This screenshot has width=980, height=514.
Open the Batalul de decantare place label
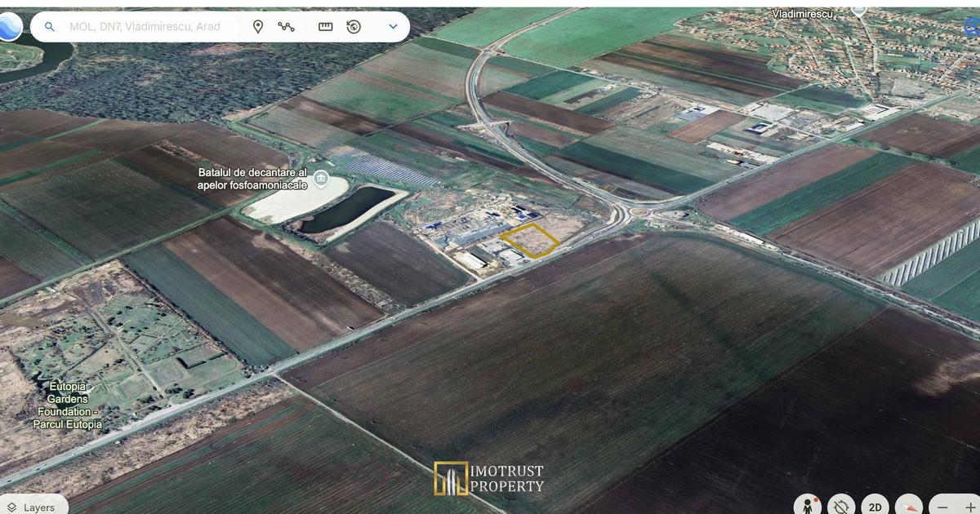252,179
